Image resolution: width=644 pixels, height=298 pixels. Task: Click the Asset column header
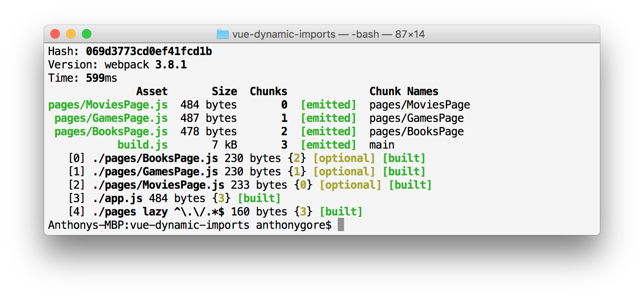click(x=152, y=92)
